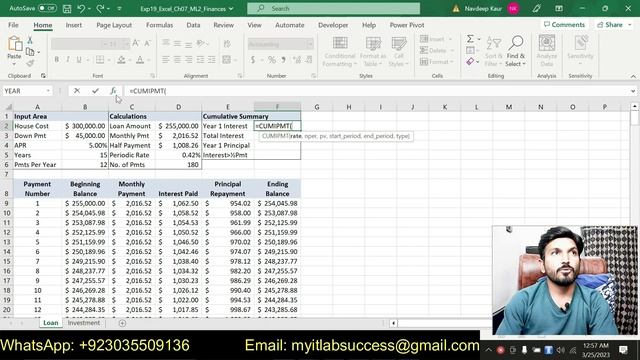Confirm formula with the checkmark Enter button
640x360 pixels.
(x=95, y=91)
